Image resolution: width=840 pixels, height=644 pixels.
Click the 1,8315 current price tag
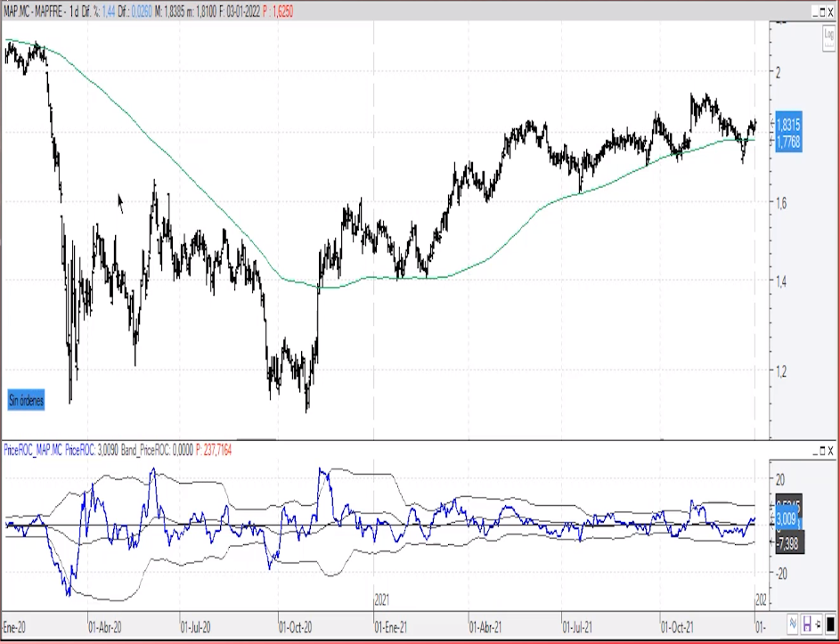click(x=788, y=125)
